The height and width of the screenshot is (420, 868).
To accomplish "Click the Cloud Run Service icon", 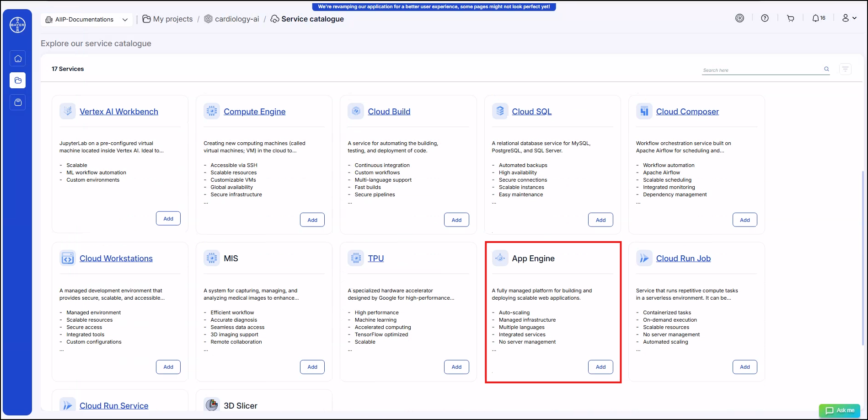I will coord(68,405).
